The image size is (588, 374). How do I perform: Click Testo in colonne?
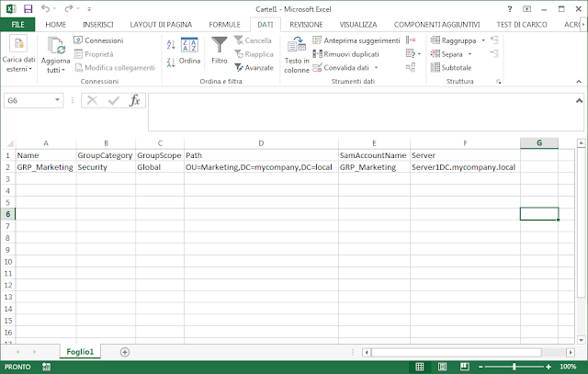pos(297,55)
